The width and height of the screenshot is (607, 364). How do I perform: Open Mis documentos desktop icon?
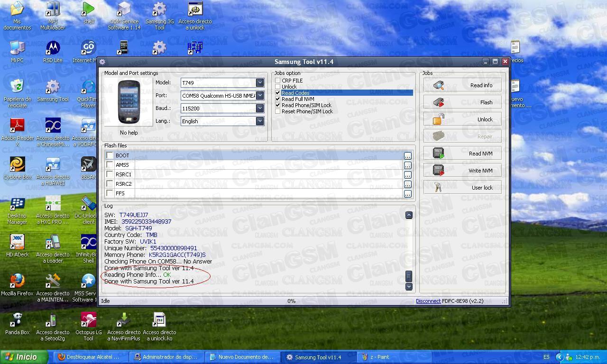point(17,16)
